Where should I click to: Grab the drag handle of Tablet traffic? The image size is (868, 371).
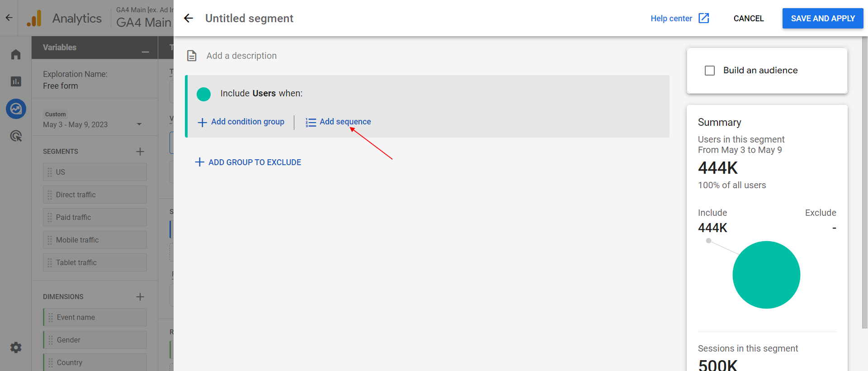(x=50, y=262)
